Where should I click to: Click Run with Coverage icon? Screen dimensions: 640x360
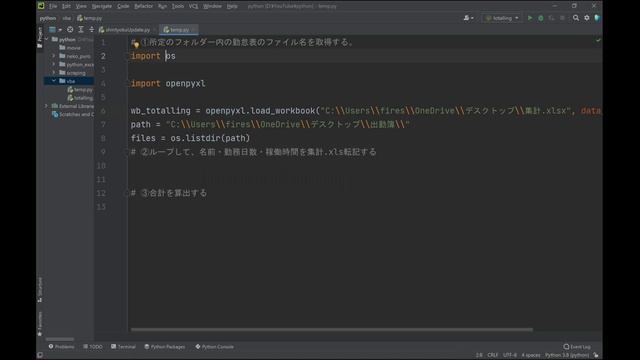coord(551,18)
